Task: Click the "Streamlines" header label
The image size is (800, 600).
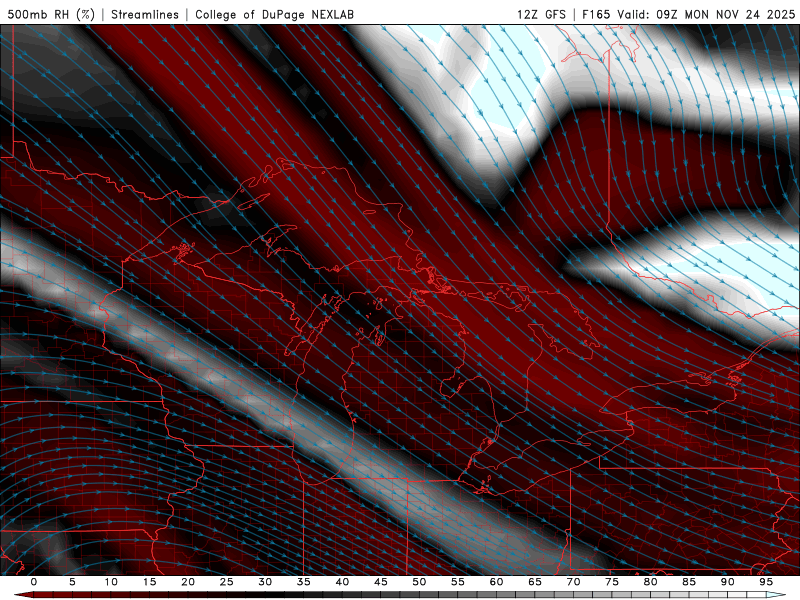Action: click(x=145, y=14)
